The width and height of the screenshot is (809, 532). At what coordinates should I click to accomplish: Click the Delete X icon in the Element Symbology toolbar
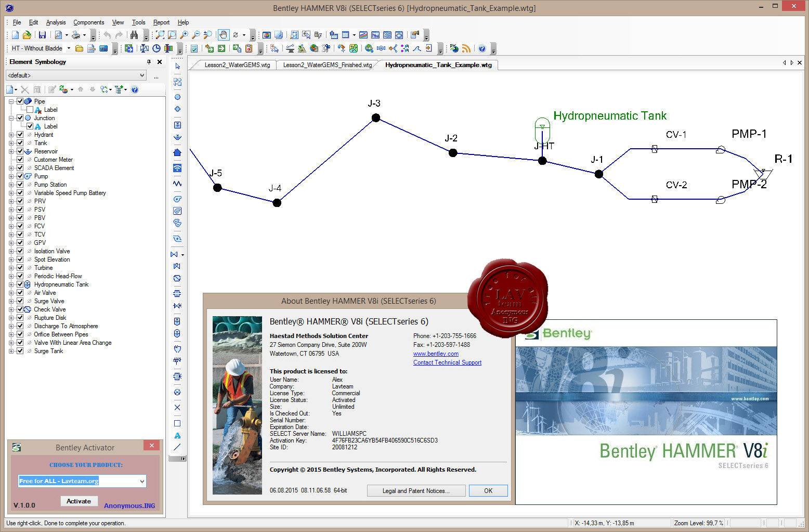(x=24, y=89)
